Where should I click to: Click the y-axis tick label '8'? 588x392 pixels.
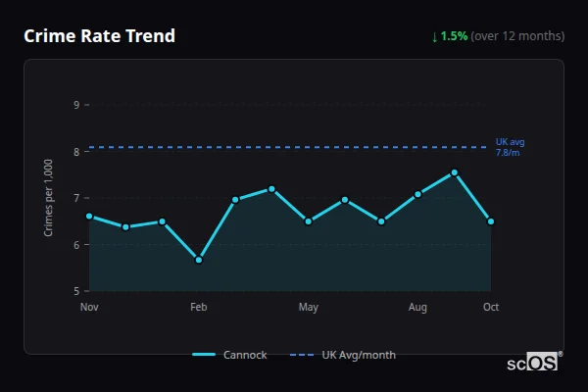tap(76, 152)
